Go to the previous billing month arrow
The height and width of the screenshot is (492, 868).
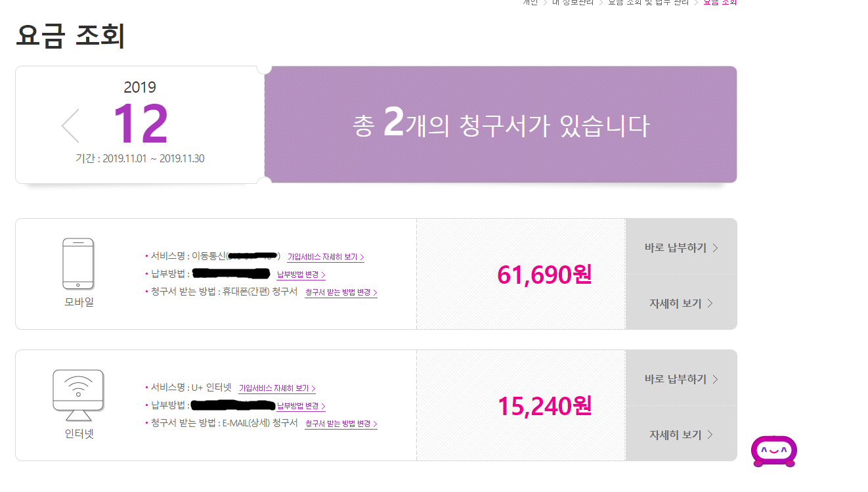coord(70,126)
